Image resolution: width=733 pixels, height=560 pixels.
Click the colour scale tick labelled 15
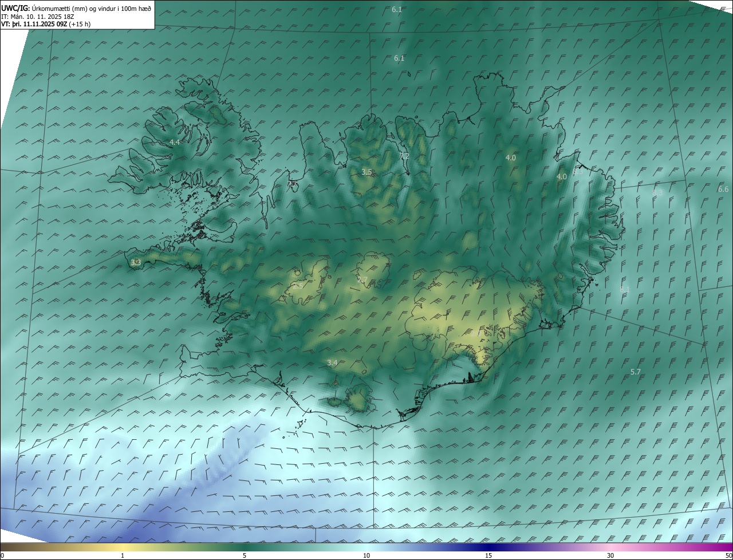488,555
